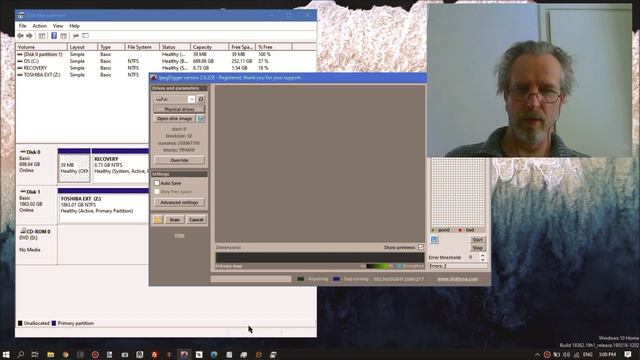Click the Scan button
Image resolution: width=640 pixels, height=360 pixels.
(175, 220)
